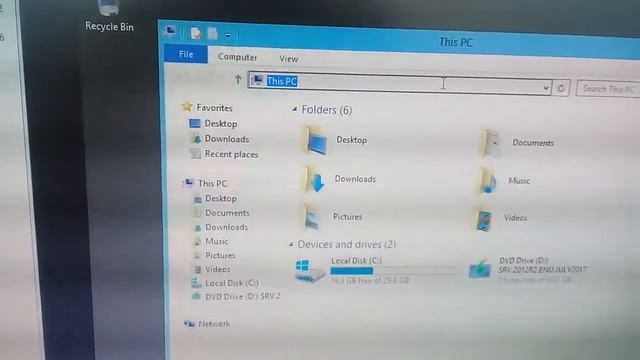Select the DVD Drive (D:) drive icon
The width and height of the screenshot is (640, 360).
(480, 269)
